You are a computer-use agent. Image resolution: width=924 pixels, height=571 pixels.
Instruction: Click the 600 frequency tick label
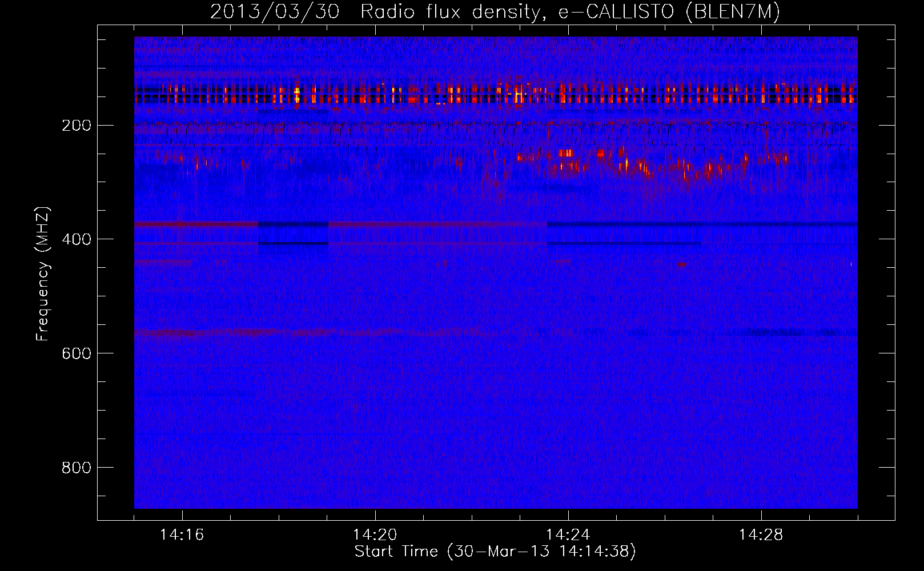click(77, 353)
